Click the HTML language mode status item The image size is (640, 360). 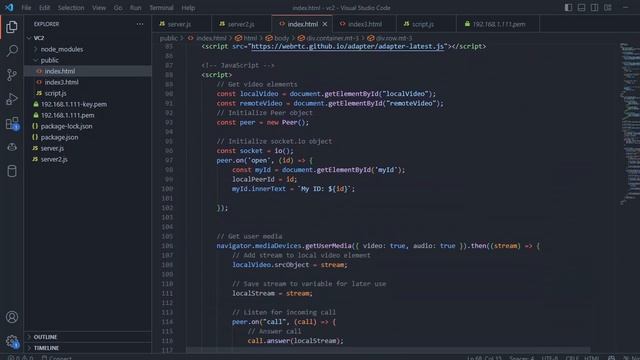point(592,358)
